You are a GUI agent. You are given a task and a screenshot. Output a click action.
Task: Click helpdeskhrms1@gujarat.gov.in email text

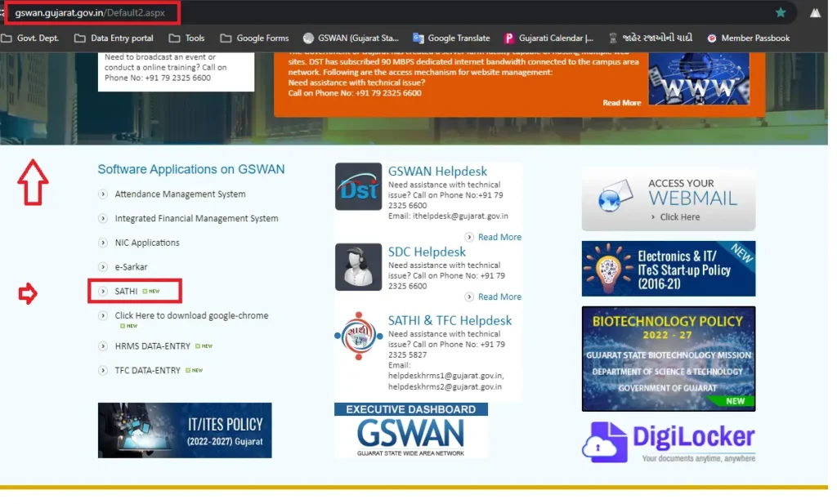pyautogui.click(x=445, y=376)
